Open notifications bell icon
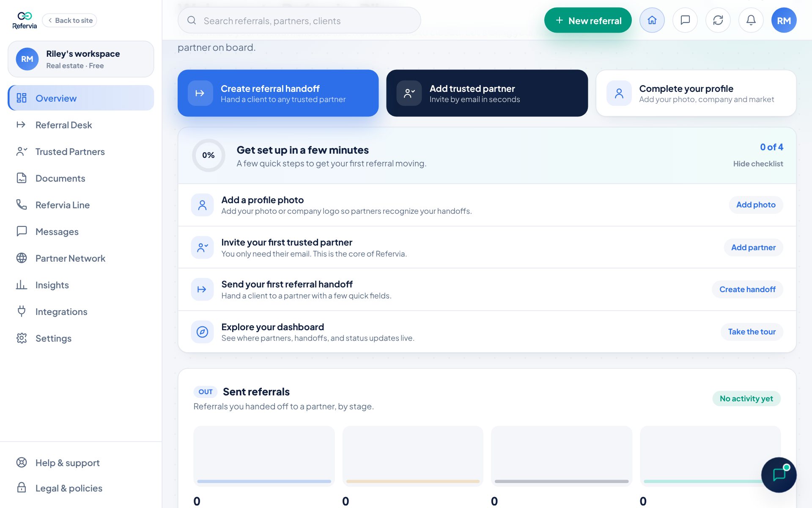Image resolution: width=812 pixels, height=508 pixels. coord(751,20)
